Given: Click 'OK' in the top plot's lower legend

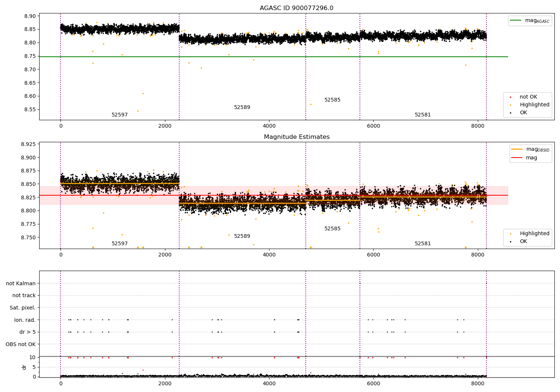Looking at the screenshot, I should point(519,113).
